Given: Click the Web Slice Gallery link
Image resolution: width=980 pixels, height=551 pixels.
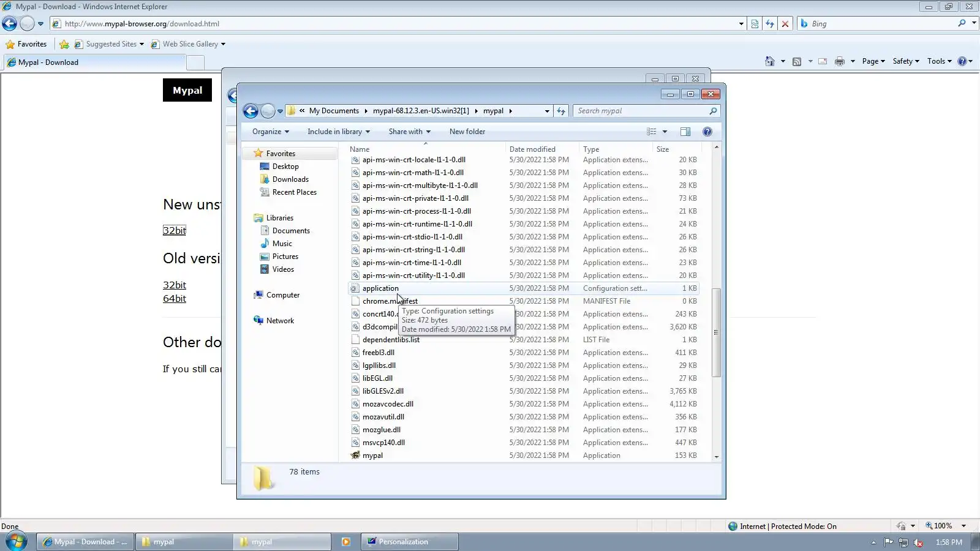Looking at the screenshot, I should (x=190, y=44).
